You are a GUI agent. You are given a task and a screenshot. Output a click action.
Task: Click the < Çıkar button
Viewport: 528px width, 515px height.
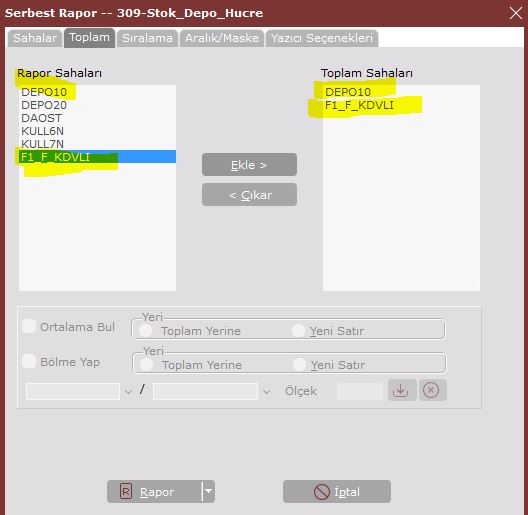[249, 195]
